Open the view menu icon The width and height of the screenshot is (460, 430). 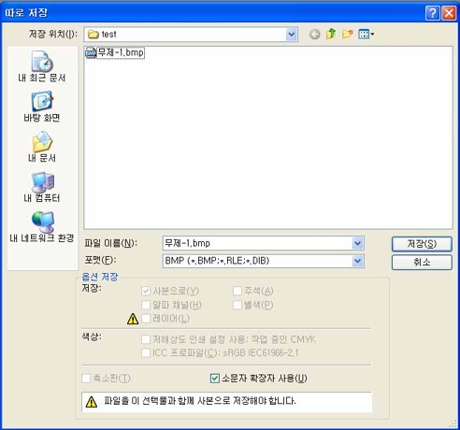[x=366, y=34]
